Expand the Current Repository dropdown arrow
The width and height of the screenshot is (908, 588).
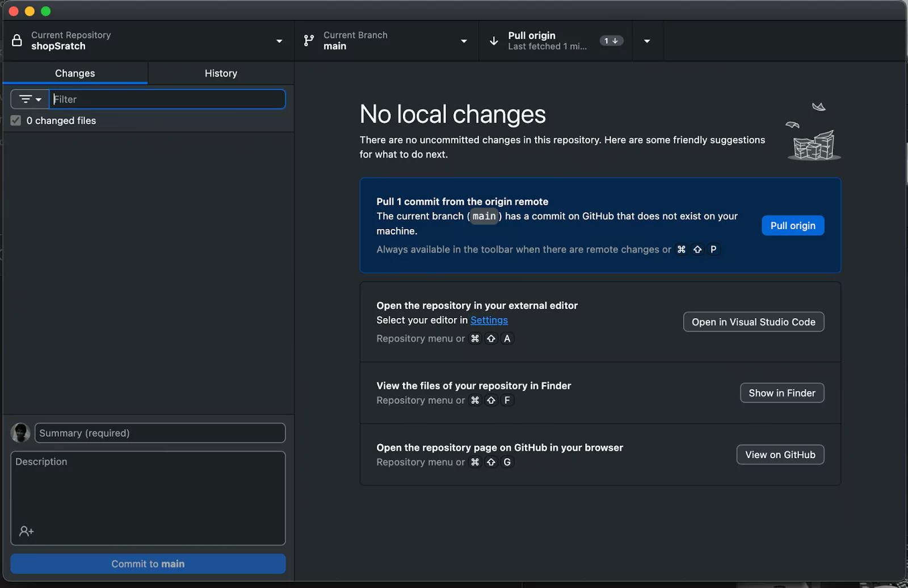[x=279, y=41]
